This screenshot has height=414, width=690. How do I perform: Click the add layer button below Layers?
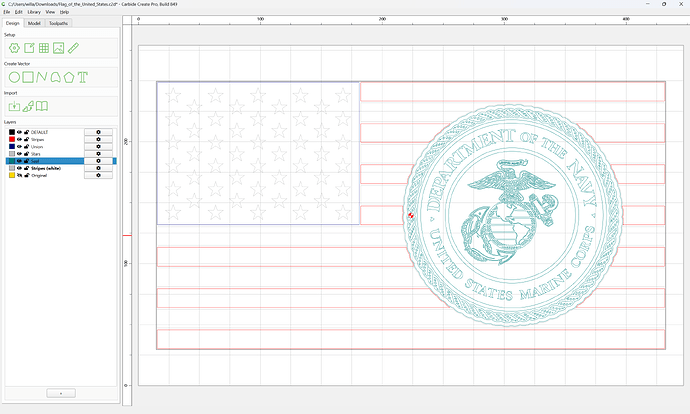coord(61,393)
